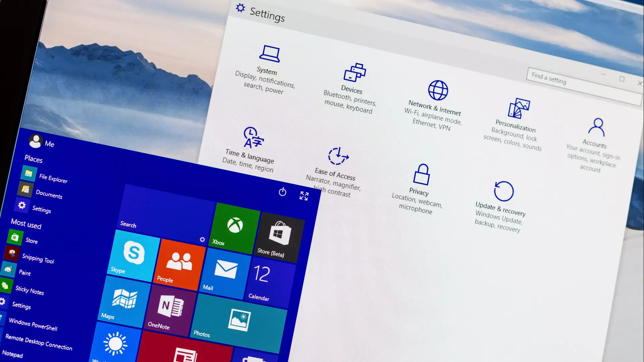Screen dimensions: 644x362
Task: Open the Accounts person icon in Settings
Action: pos(597,127)
